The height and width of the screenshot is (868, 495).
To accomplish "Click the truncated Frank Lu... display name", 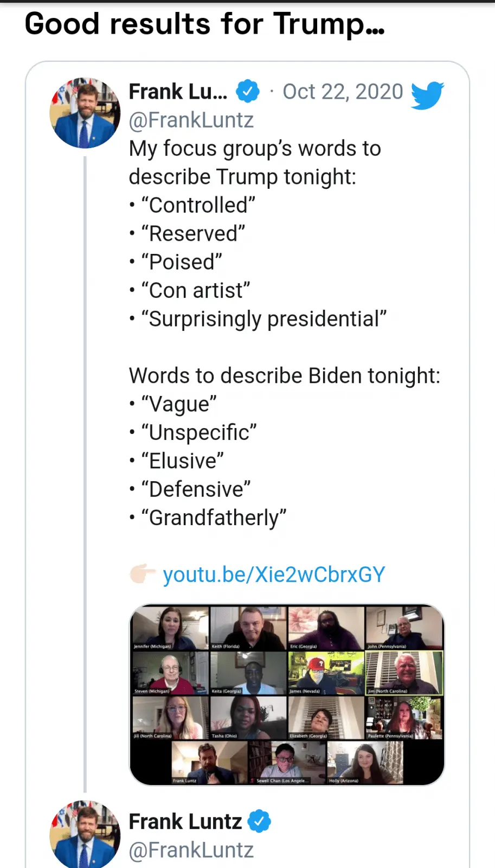I will [x=178, y=92].
